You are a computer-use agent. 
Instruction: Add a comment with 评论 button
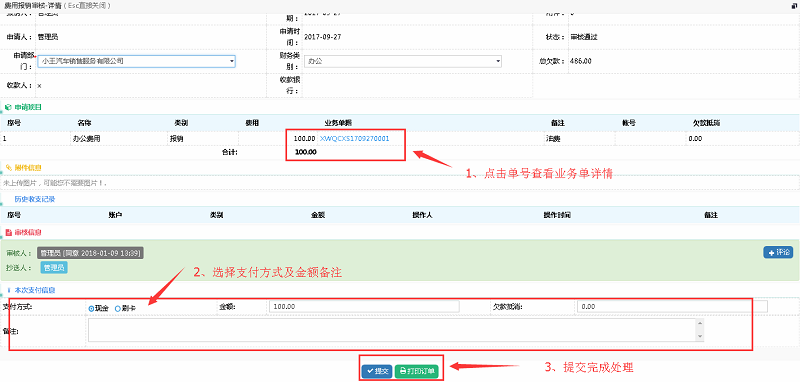pyautogui.click(x=778, y=252)
